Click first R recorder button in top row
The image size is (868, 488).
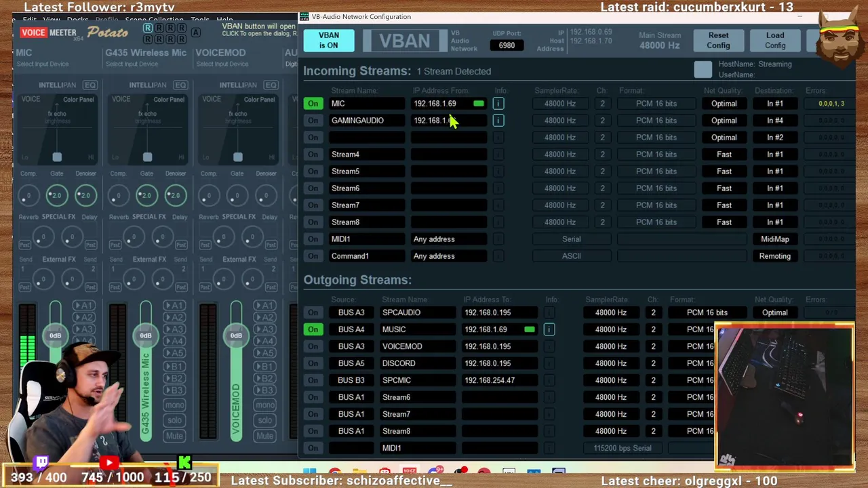(x=148, y=28)
